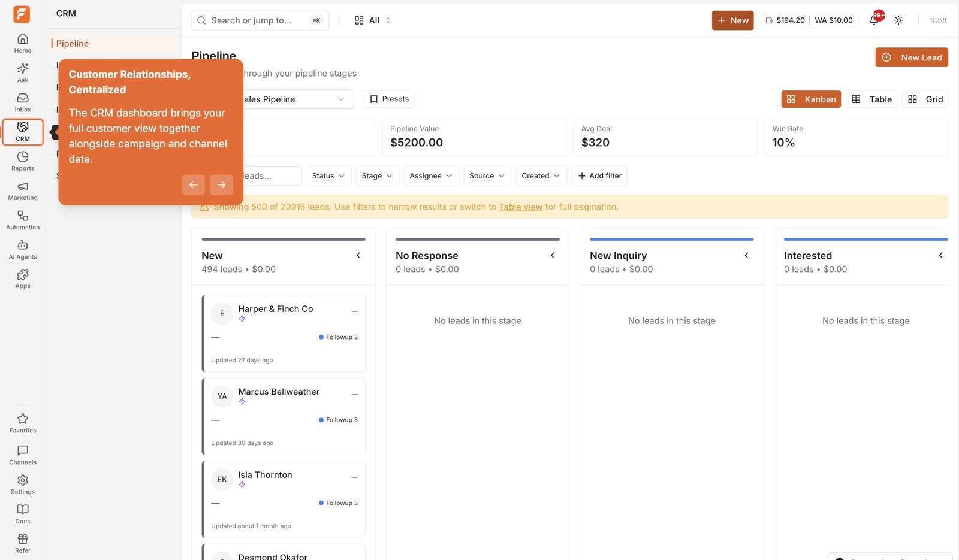
Task: Switch to Kanban view
Action: [811, 99]
